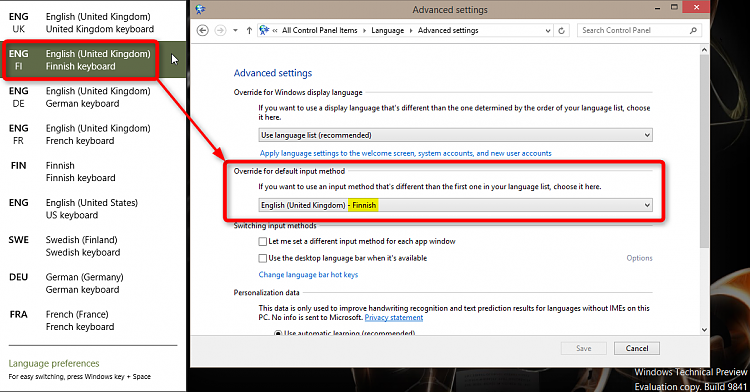Screen dimensions: 750x392
Task: Open the address bar history dropdown
Action: 548,31
